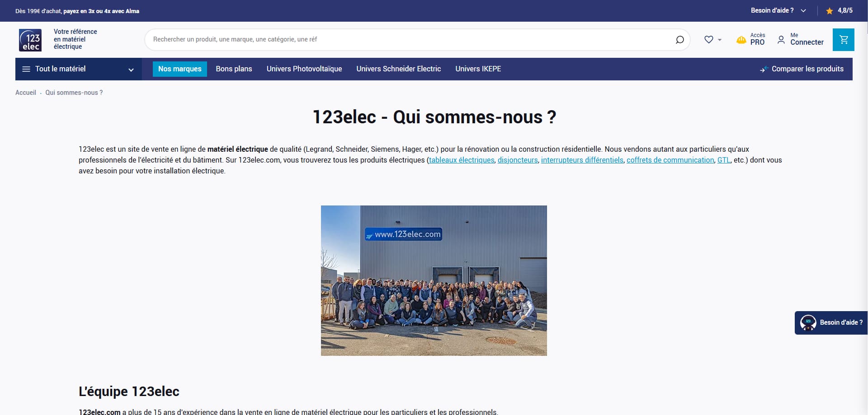Open Univers IKEPE
Viewport: 868px width, 415px height.
(x=478, y=69)
